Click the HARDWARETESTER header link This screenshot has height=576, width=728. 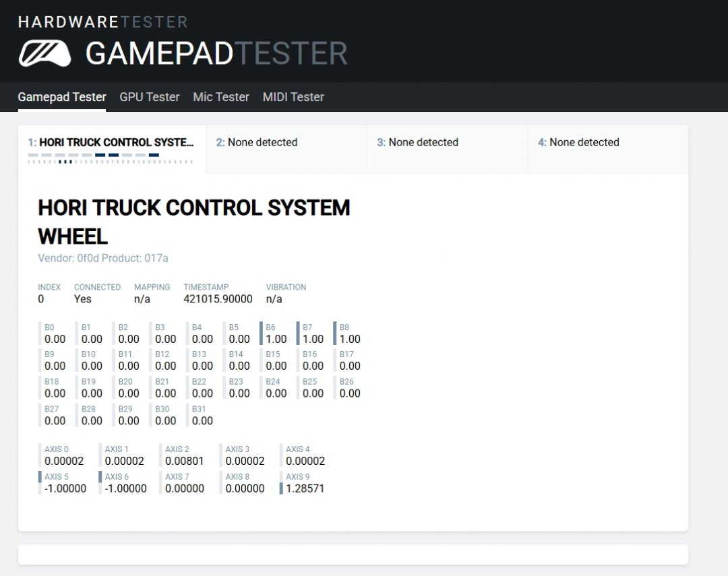click(102, 22)
